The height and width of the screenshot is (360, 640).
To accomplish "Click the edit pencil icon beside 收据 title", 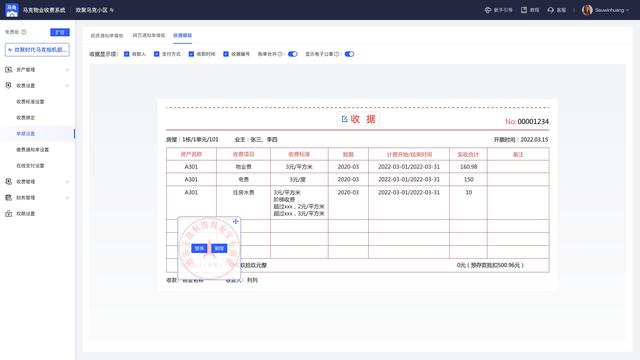I will coord(344,119).
